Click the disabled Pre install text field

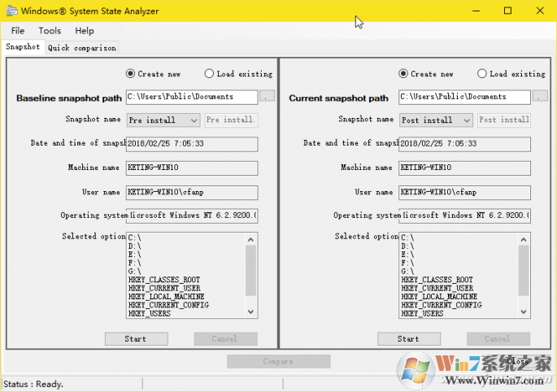[x=231, y=120]
